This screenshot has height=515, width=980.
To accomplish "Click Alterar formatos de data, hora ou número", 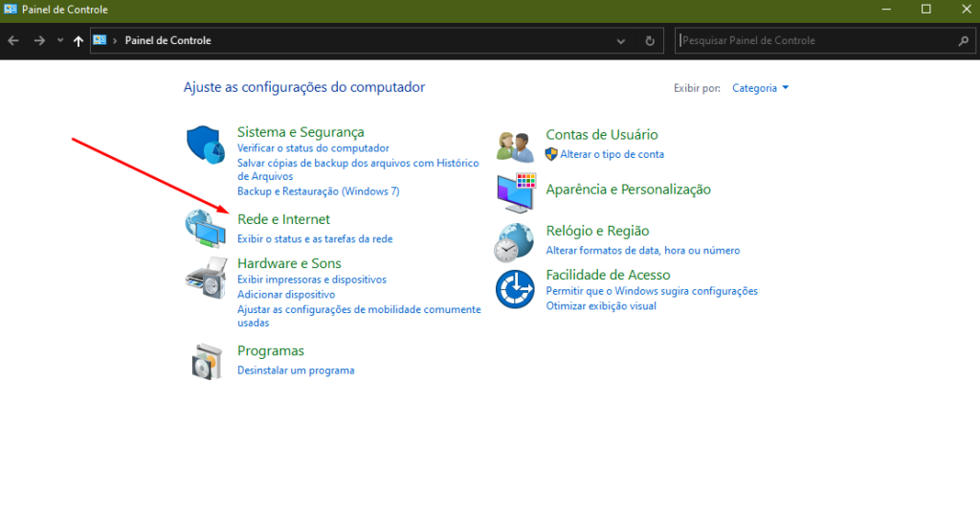I will (x=642, y=250).
